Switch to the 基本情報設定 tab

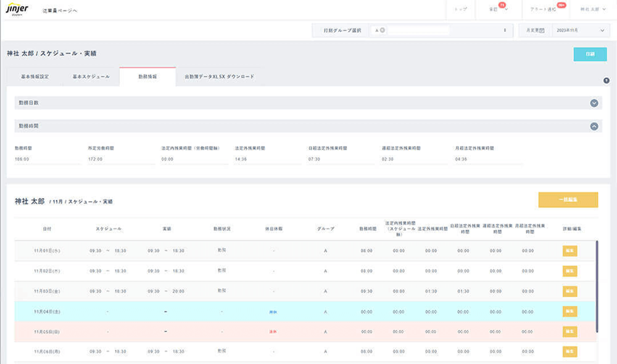35,77
